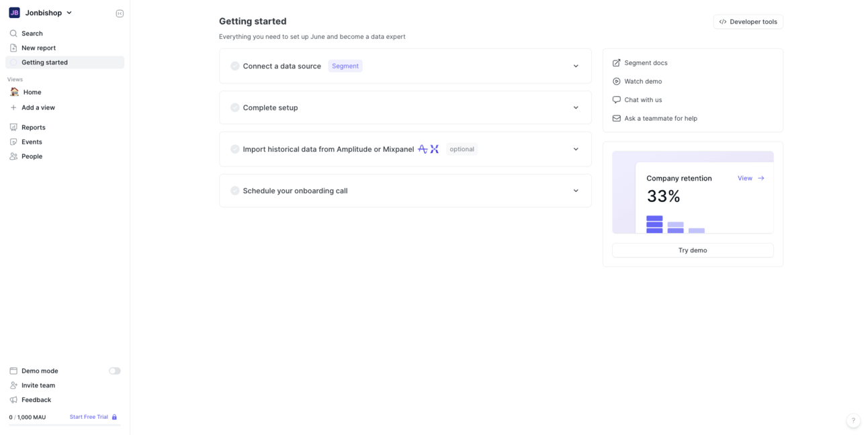Collapse the sidebar with the panel icon
Viewport: 868px width, 435px height.
tap(120, 13)
